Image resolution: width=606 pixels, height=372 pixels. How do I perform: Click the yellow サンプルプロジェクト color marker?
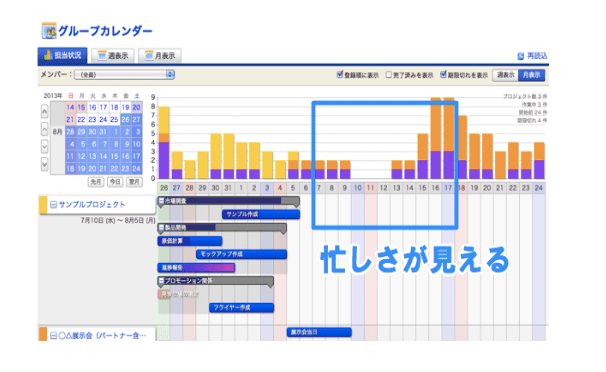coord(43,204)
